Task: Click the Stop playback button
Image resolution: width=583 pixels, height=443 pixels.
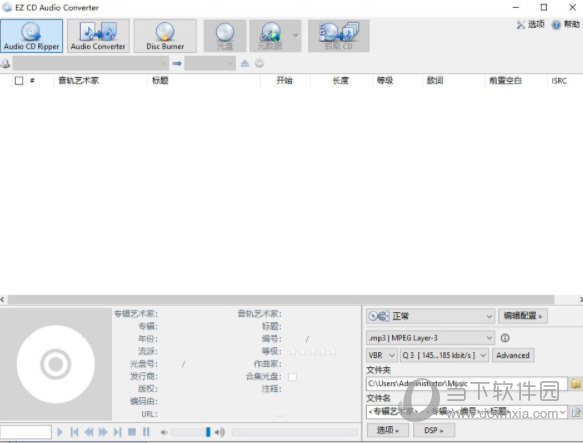Action: (x=132, y=432)
